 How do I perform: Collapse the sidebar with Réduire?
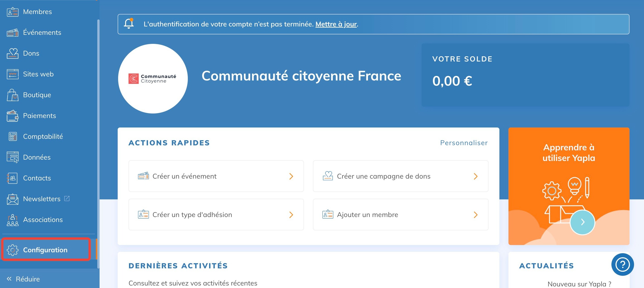click(24, 279)
